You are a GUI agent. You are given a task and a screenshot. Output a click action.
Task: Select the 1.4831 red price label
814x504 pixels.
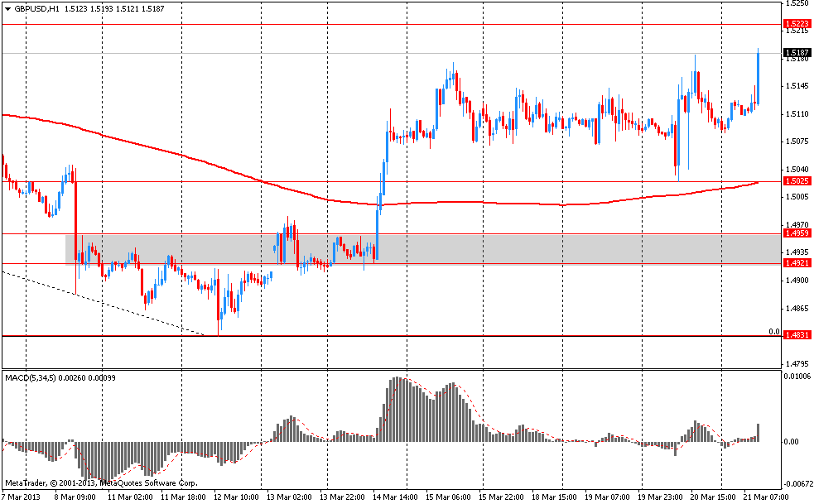796,336
